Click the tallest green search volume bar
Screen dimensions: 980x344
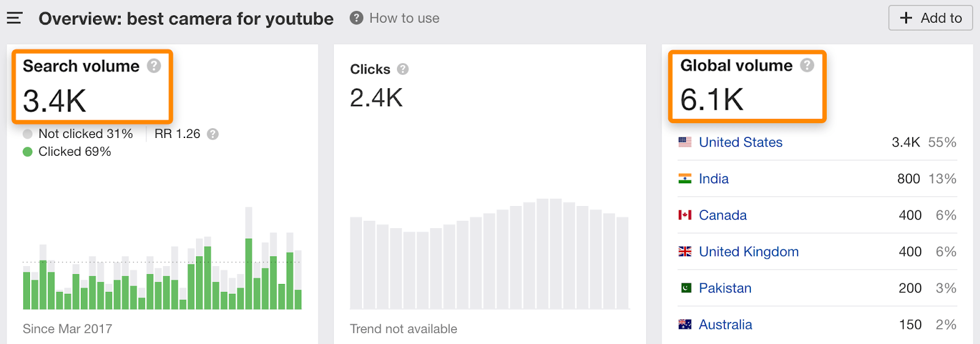pos(249,273)
